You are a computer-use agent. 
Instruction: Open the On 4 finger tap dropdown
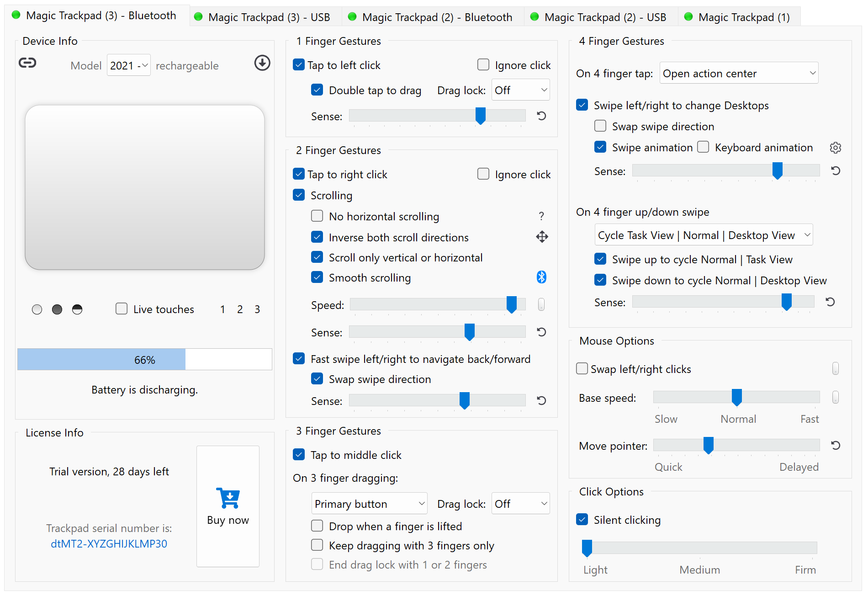(738, 73)
